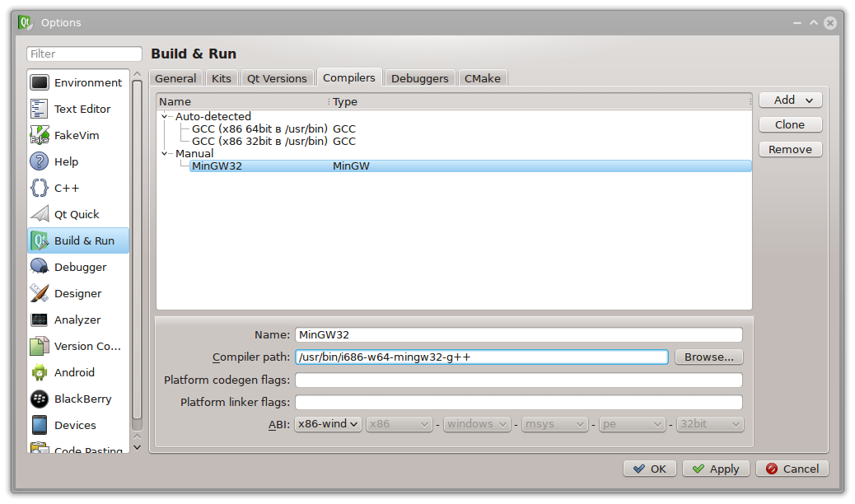This screenshot has width=855, height=504.
Task: Collapse the Manual compilers group
Action: [x=165, y=154]
